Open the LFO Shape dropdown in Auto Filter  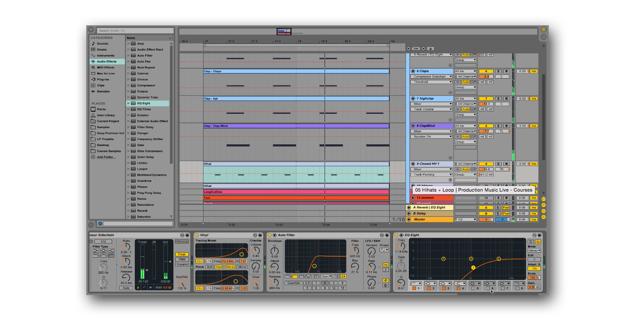[384, 250]
